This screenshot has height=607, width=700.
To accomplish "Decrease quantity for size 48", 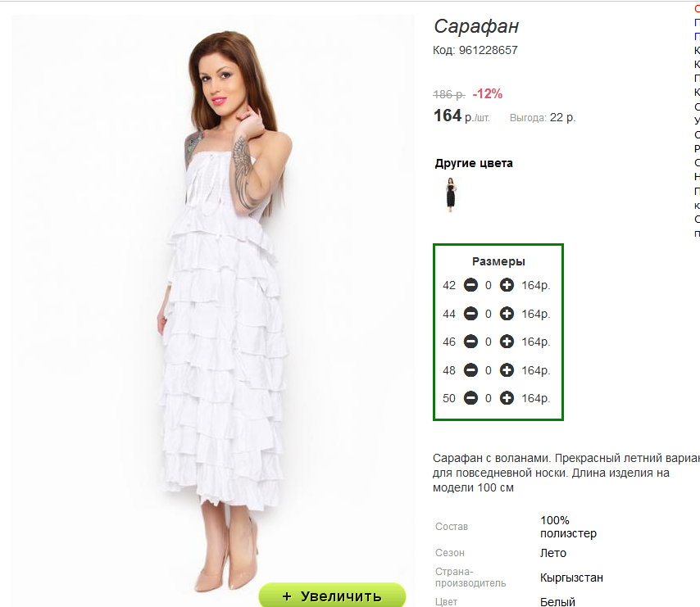I will [470, 370].
